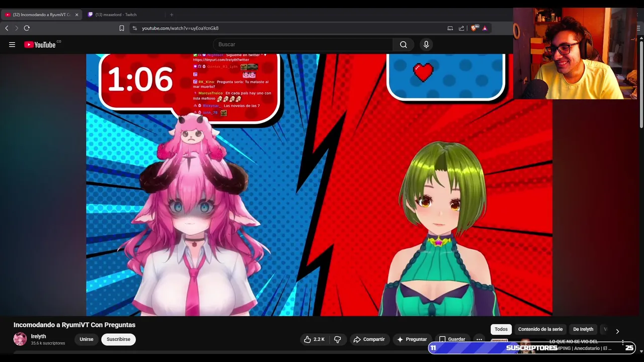Like the video with thumbs-up 2.2 K

(x=314, y=339)
